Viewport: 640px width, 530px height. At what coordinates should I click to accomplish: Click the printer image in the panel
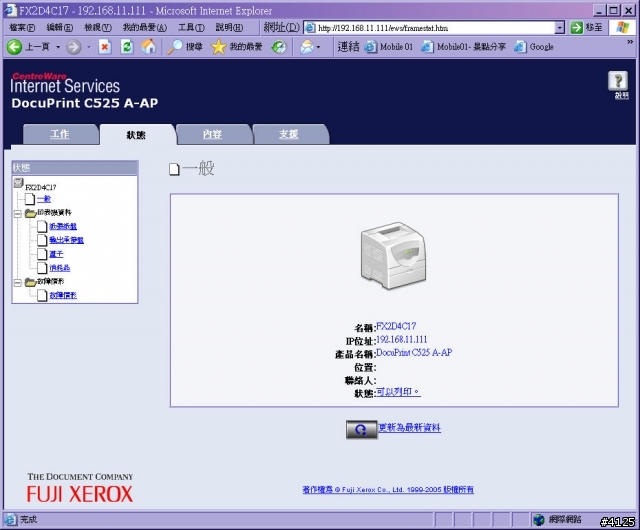pyautogui.click(x=393, y=256)
